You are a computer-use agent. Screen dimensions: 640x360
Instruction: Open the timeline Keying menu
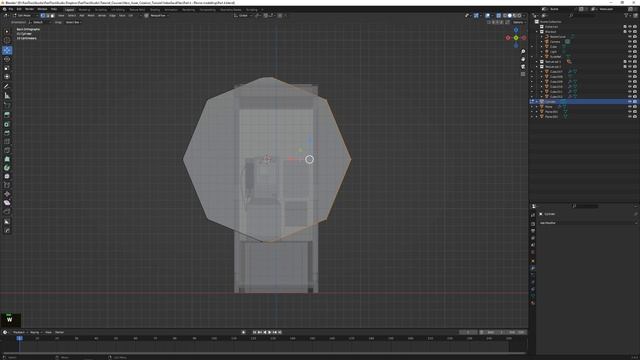[35, 332]
